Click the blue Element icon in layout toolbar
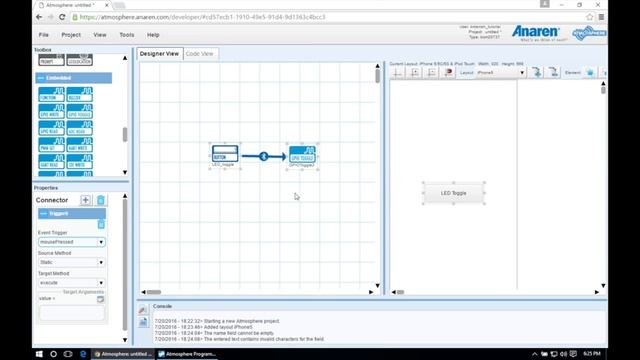 [x=590, y=73]
